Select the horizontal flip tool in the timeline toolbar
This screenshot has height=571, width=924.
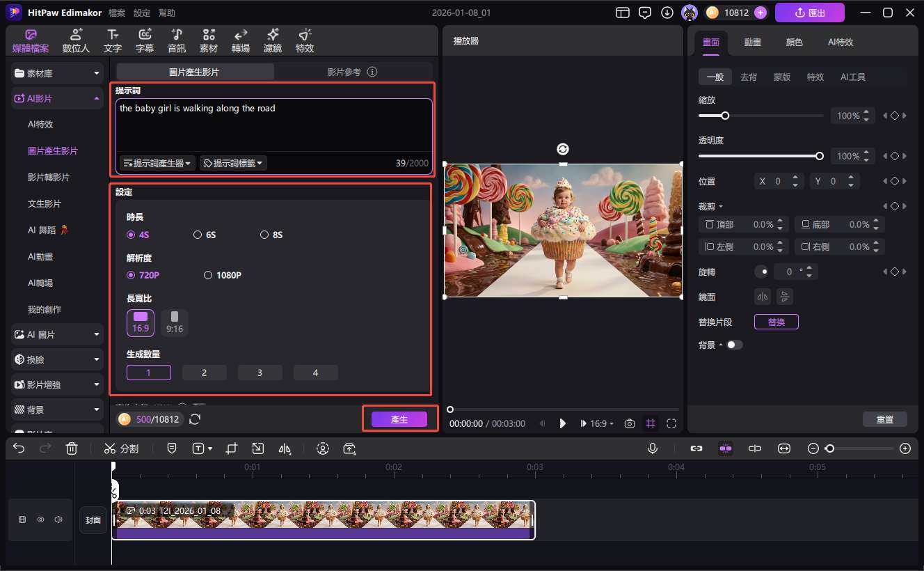[285, 448]
